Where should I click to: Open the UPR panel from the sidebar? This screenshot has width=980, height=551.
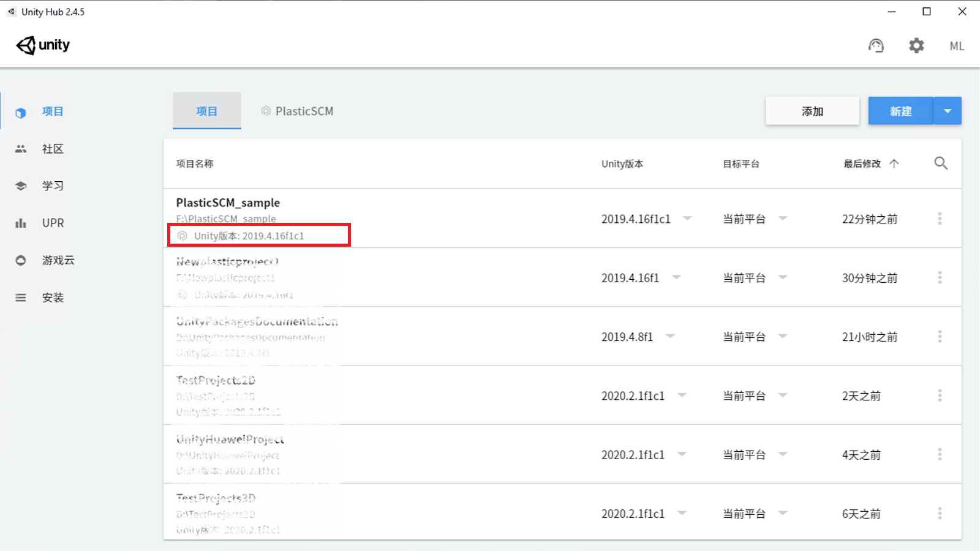pos(52,222)
